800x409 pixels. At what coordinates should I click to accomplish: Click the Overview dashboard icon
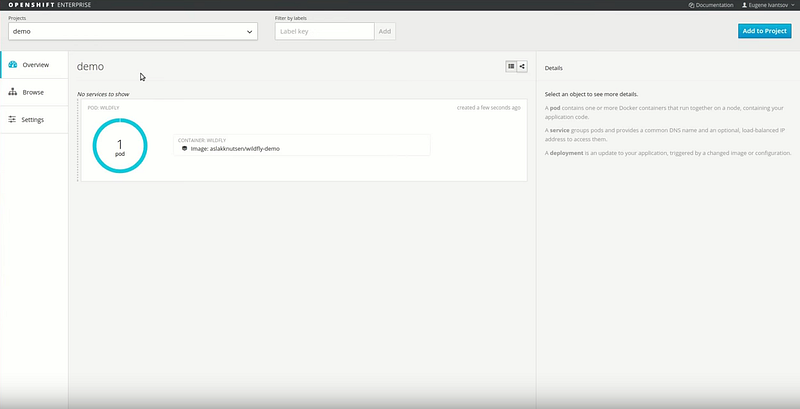[x=13, y=65]
